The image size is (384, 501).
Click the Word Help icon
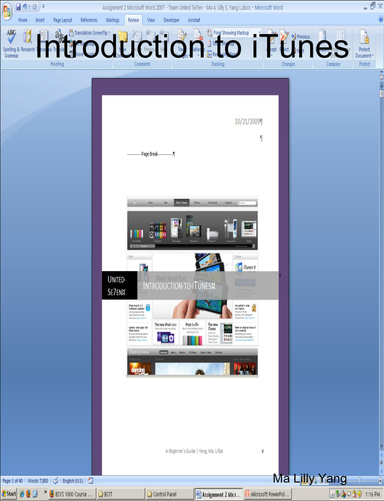pos(381,20)
